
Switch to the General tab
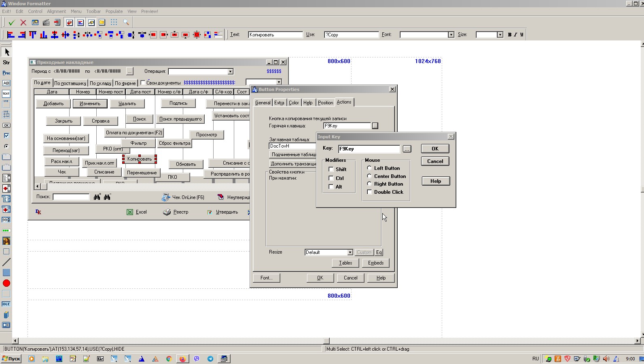pyautogui.click(x=263, y=103)
